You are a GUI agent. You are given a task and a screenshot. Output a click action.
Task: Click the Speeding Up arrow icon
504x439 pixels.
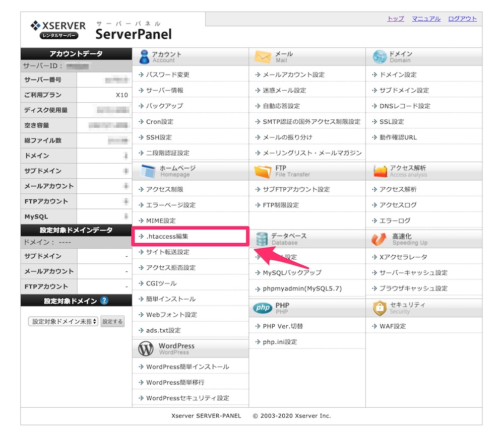point(379,239)
